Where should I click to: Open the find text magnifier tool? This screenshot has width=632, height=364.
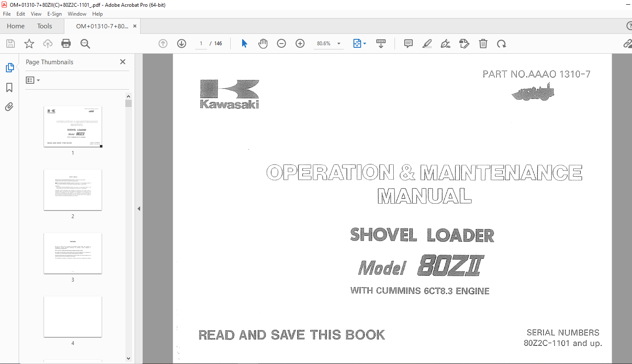coord(85,44)
